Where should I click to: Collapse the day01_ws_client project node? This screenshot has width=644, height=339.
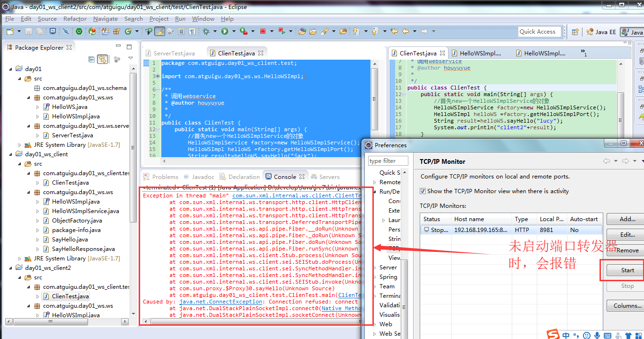point(10,154)
